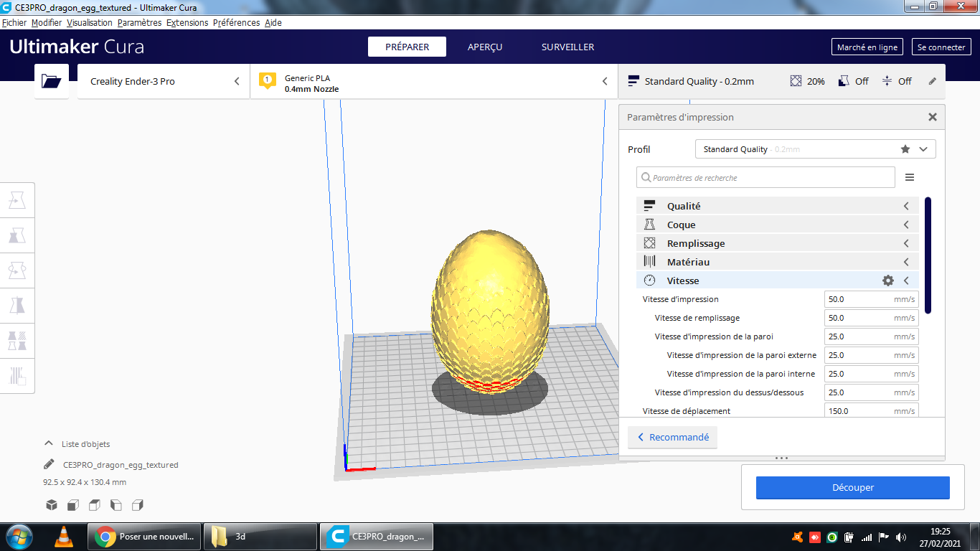Click the top view cube icon

pyautogui.click(x=95, y=505)
